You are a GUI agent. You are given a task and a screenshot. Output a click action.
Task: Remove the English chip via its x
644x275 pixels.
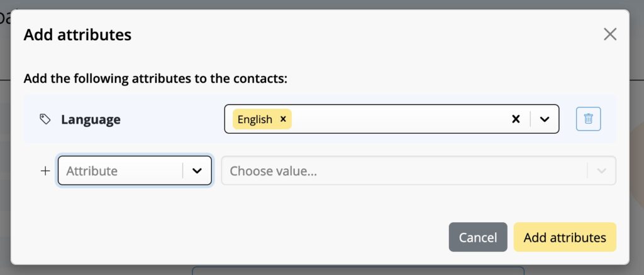pos(283,119)
